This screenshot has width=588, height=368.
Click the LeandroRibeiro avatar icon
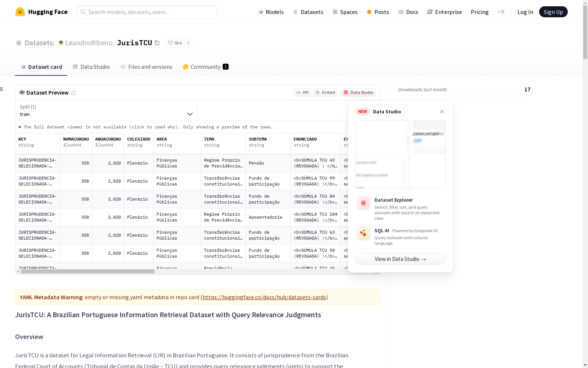(61, 43)
